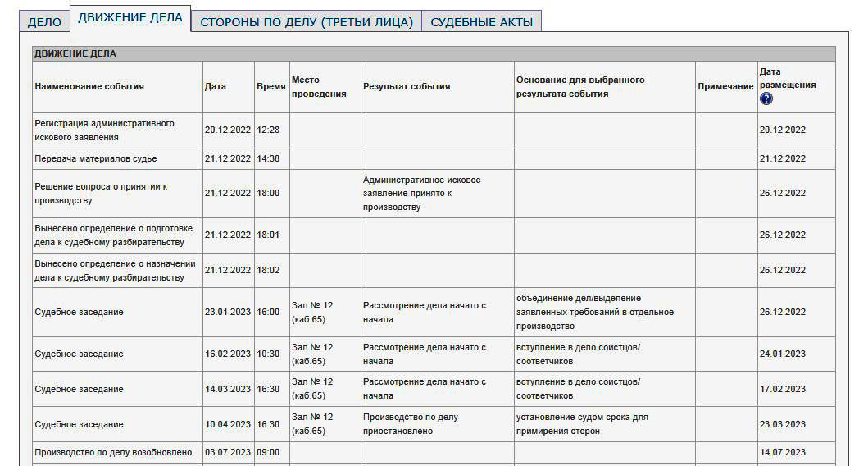Click the Наименование события column header
Image resolution: width=868 pixels, height=466 pixels.
[x=89, y=86]
